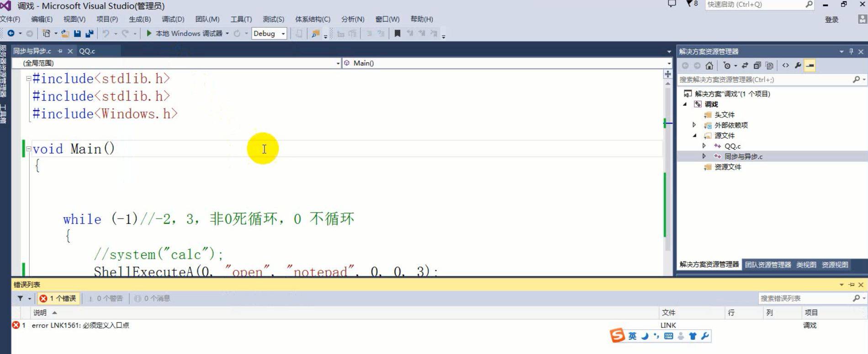Toggle Show All Files in Solution Explorer

(769, 65)
